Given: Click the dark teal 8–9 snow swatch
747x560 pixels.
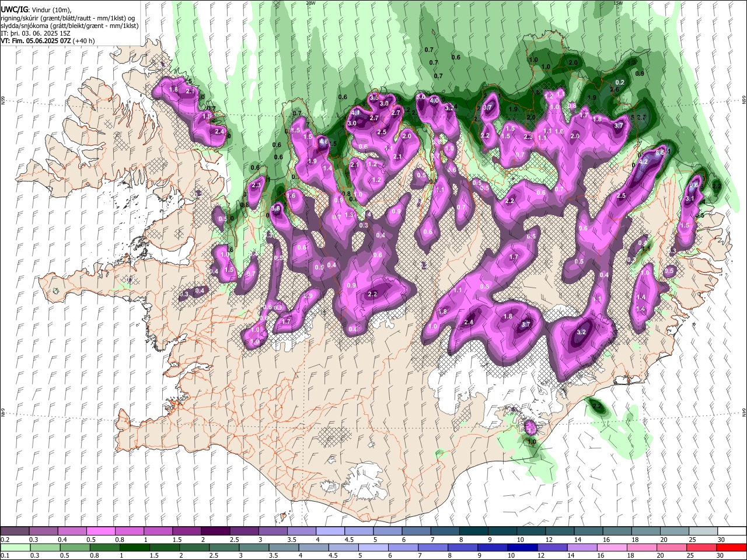Looking at the screenshot, I should pyautogui.click(x=474, y=531).
